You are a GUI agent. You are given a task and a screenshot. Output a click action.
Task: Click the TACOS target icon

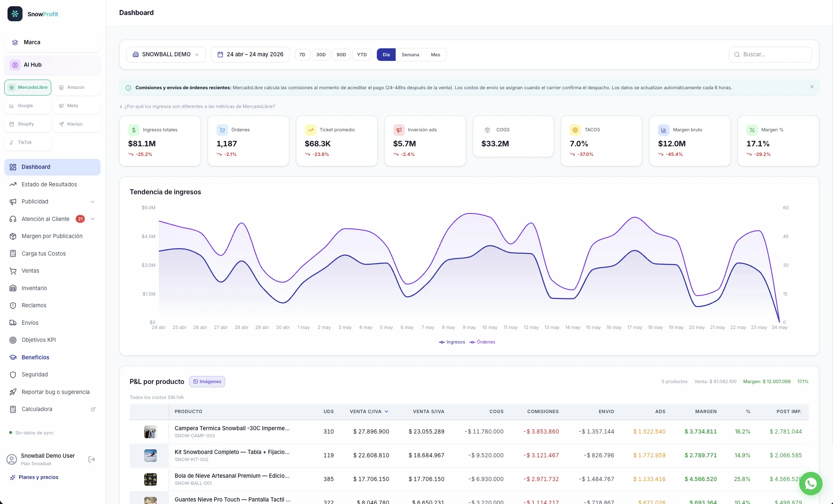pyautogui.click(x=575, y=130)
